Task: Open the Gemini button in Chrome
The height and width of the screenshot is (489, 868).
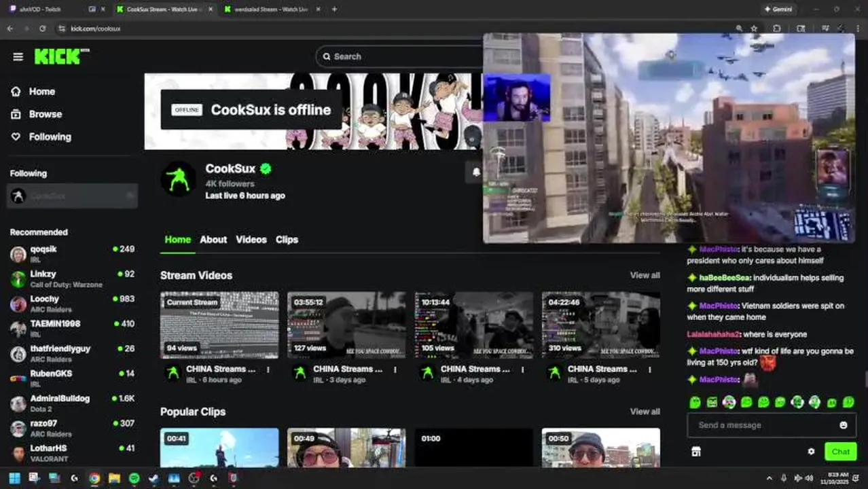Action: click(778, 10)
